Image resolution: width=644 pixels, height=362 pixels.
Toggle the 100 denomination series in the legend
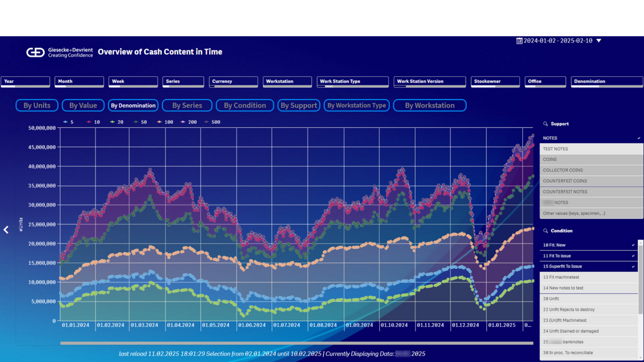tap(163, 122)
